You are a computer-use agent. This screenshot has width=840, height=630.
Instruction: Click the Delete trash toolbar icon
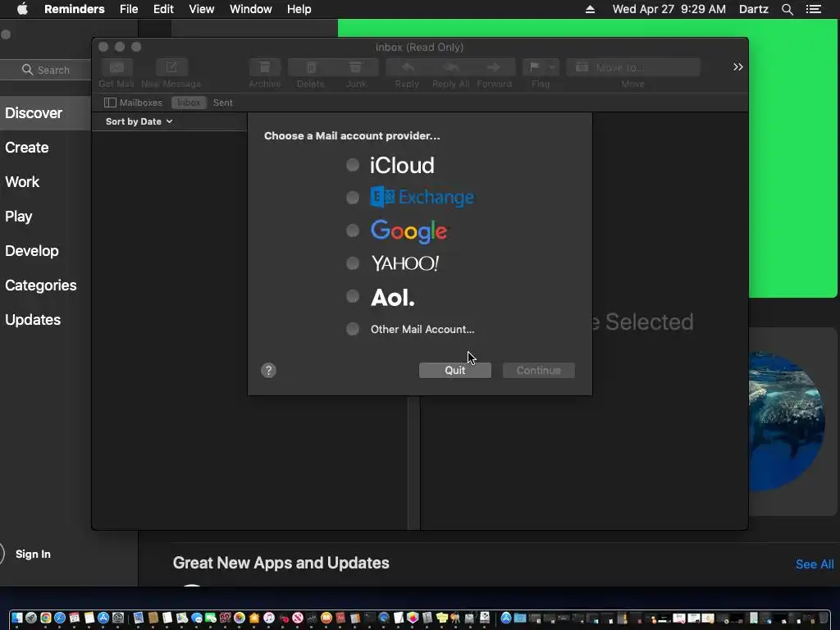[x=311, y=67]
